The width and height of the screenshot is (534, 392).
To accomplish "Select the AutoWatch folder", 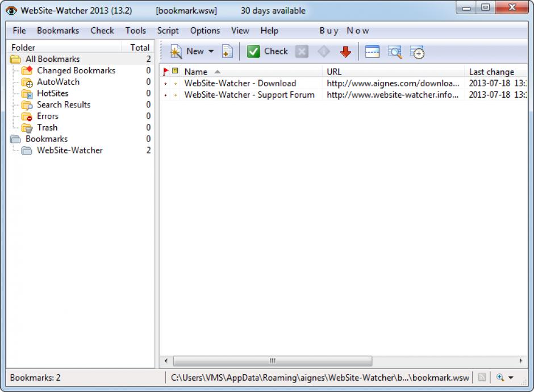I will 59,82.
